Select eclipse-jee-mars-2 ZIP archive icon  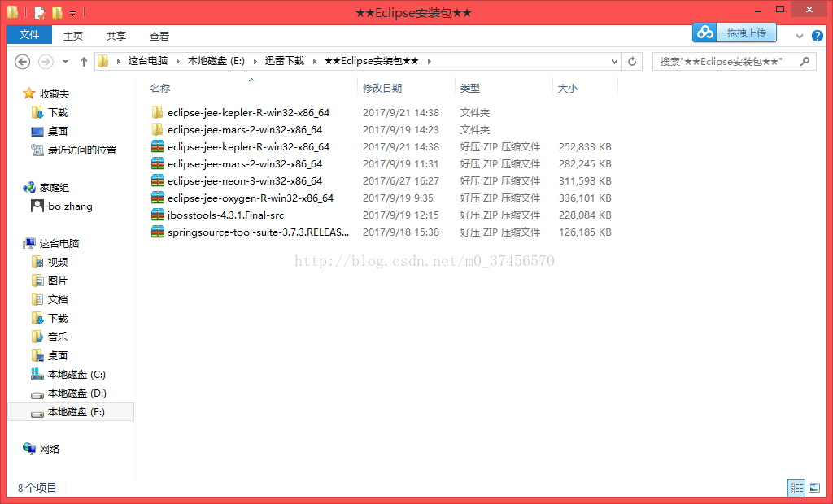point(158,163)
